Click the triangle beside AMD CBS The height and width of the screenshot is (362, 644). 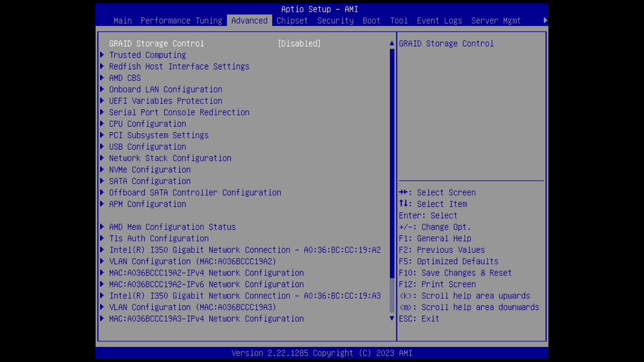point(102,78)
